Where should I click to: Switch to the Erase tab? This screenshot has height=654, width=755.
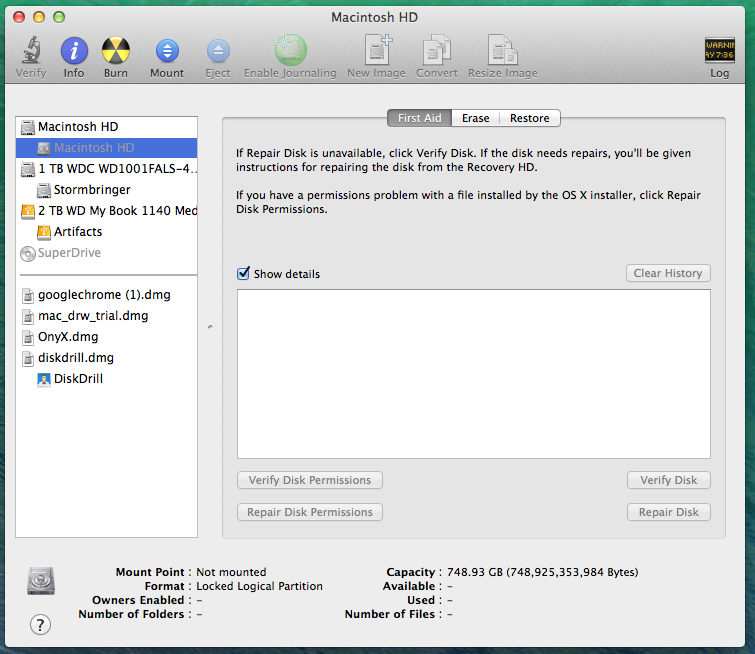click(476, 118)
